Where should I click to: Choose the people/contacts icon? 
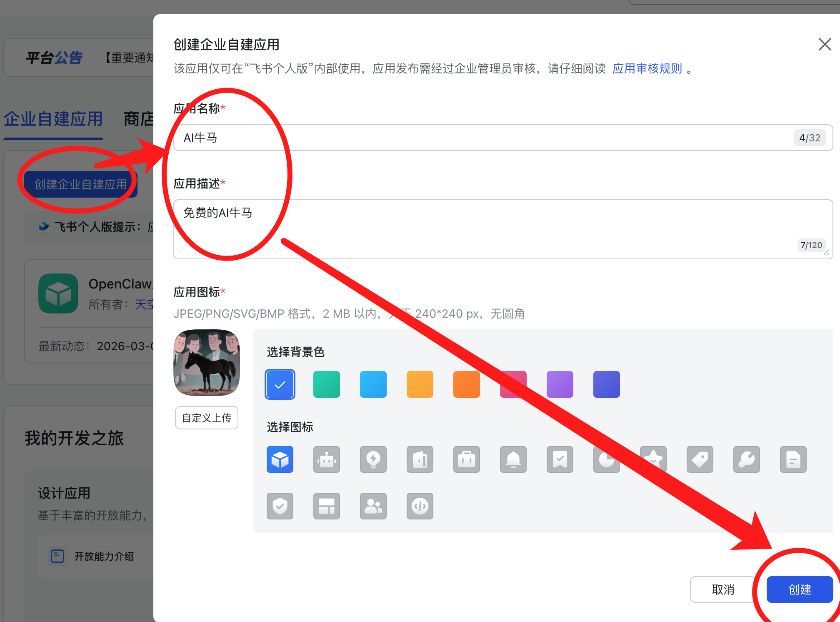point(373,506)
